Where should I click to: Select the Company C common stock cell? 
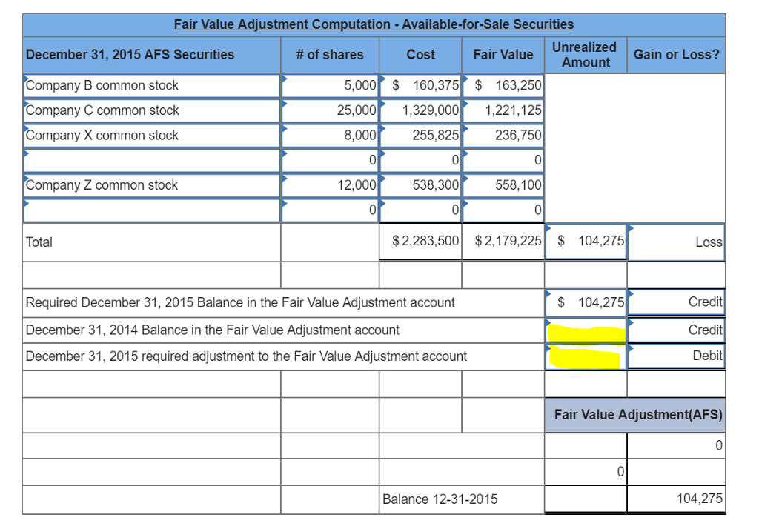point(151,110)
